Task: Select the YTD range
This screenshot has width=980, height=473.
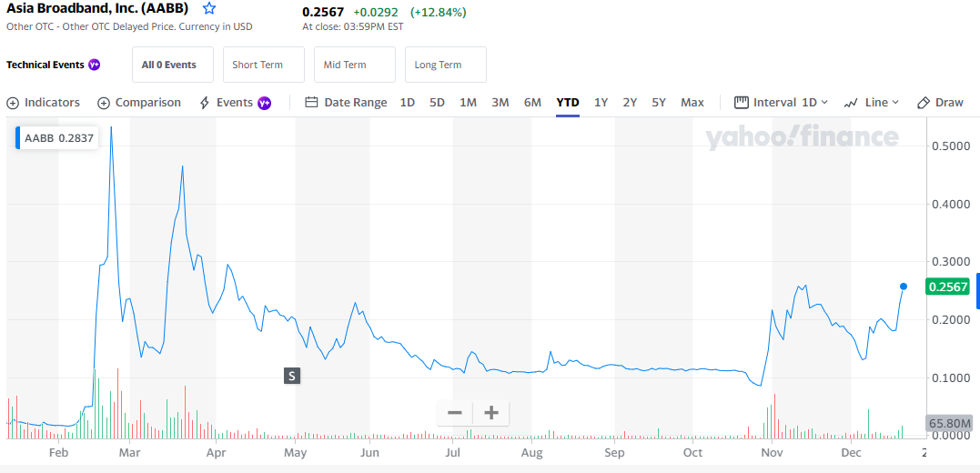Action: click(568, 103)
